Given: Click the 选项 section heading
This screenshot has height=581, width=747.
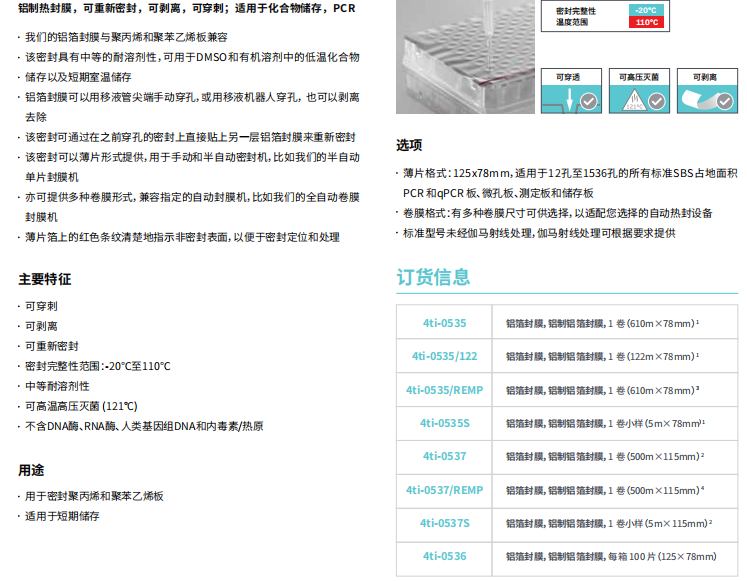Looking at the screenshot, I should point(409,145).
